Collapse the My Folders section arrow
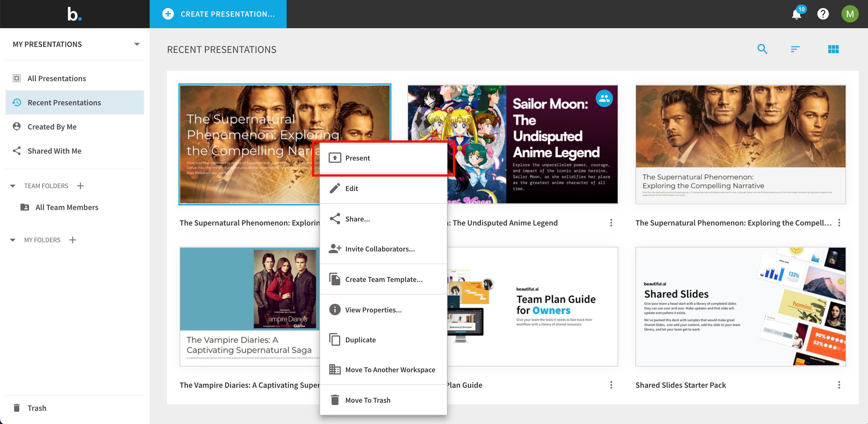Screen dimensions: 868x424 coord(13,240)
